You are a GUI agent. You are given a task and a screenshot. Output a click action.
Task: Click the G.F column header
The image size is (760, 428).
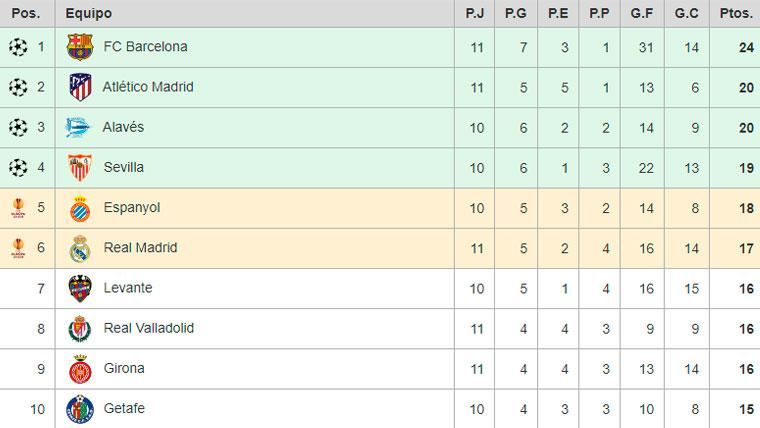[x=642, y=14]
